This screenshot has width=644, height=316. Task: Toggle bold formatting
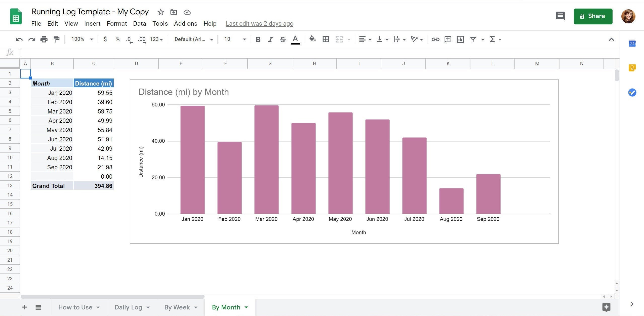pos(258,39)
